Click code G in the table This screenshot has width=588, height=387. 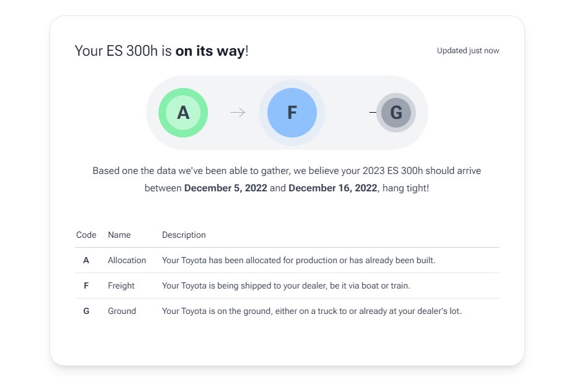[x=86, y=311]
